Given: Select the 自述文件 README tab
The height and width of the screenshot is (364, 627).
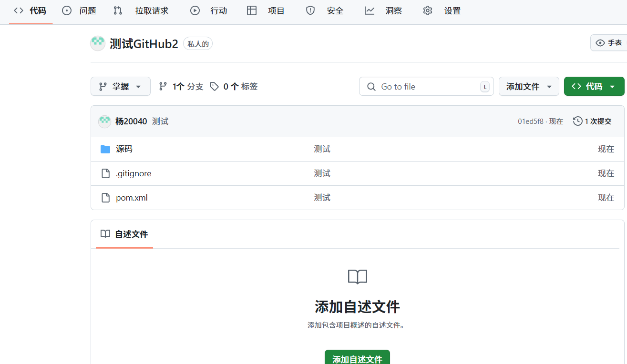Looking at the screenshot, I should 124,234.
